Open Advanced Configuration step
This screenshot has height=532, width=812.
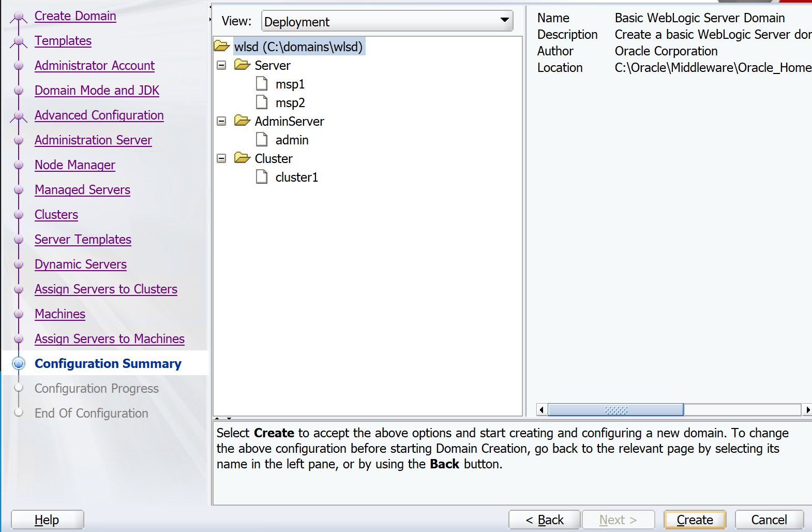[x=99, y=115]
